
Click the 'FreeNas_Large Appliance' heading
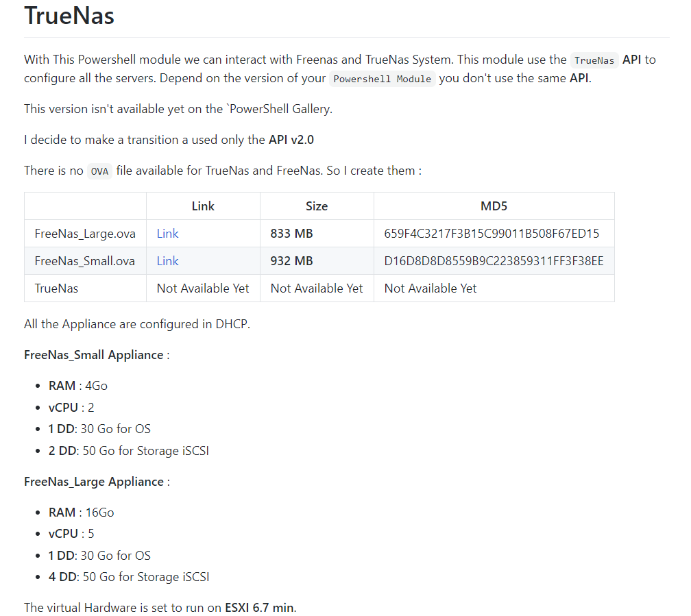pos(94,482)
